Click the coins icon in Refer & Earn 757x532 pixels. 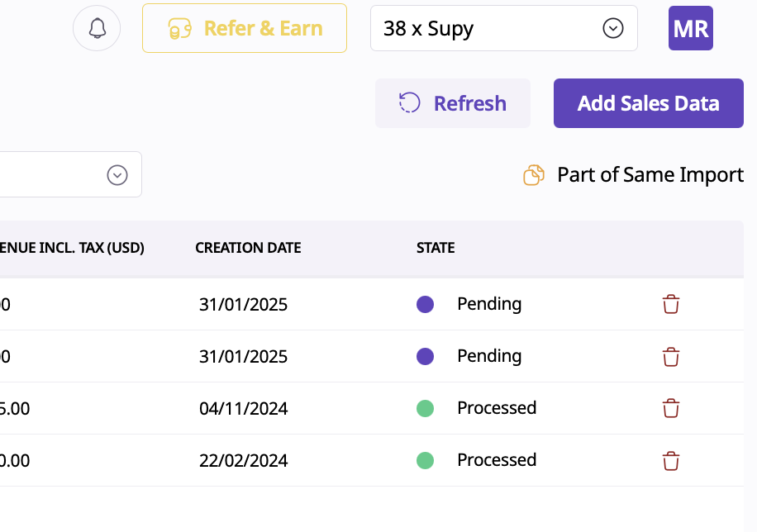point(179,30)
